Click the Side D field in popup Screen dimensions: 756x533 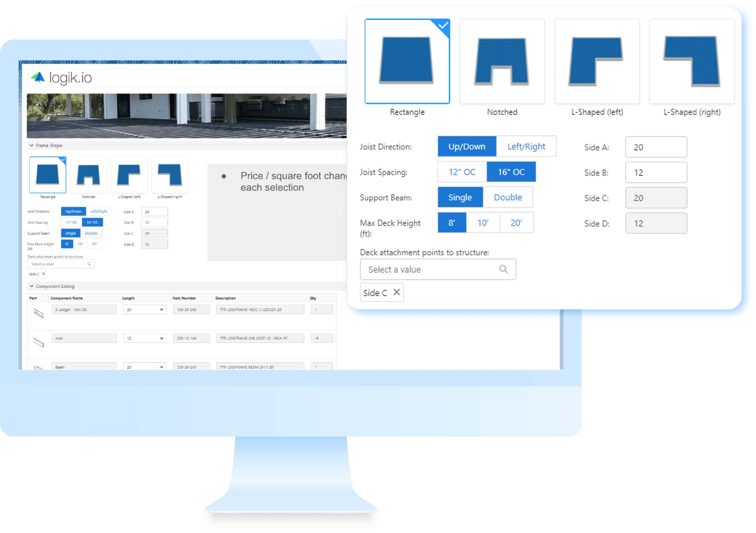pos(656,223)
